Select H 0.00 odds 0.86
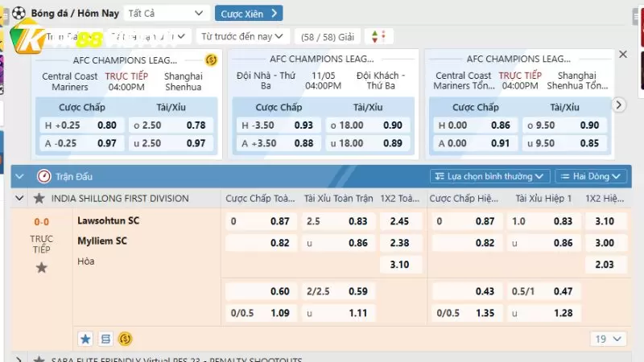 [x=476, y=125]
